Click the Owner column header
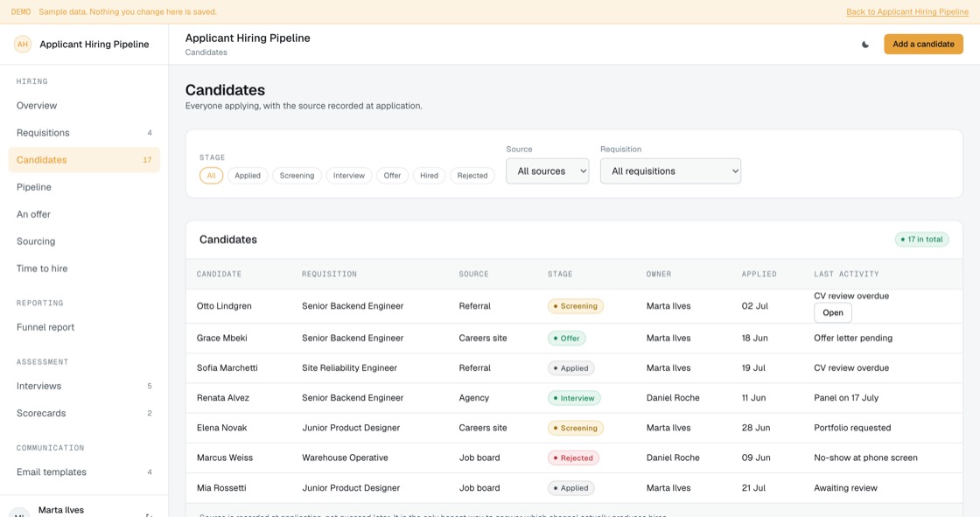This screenshot has width=980, height=517. (x=659, y=275)
